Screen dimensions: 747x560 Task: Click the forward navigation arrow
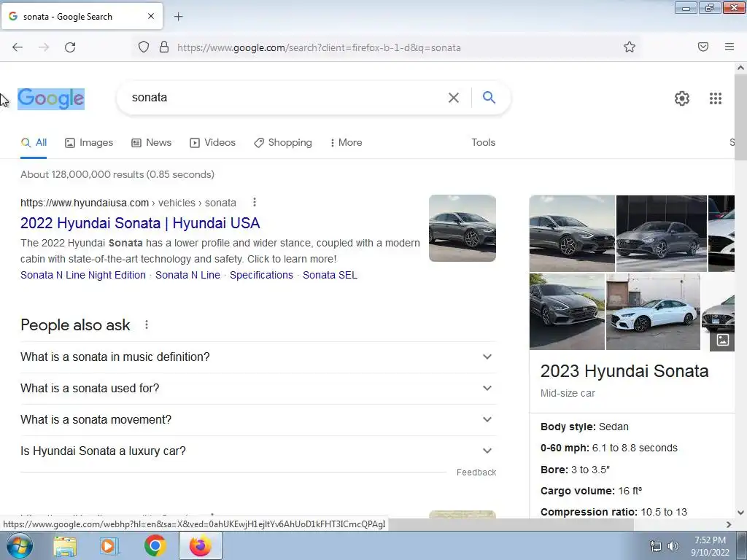click(x=44, y=47)
